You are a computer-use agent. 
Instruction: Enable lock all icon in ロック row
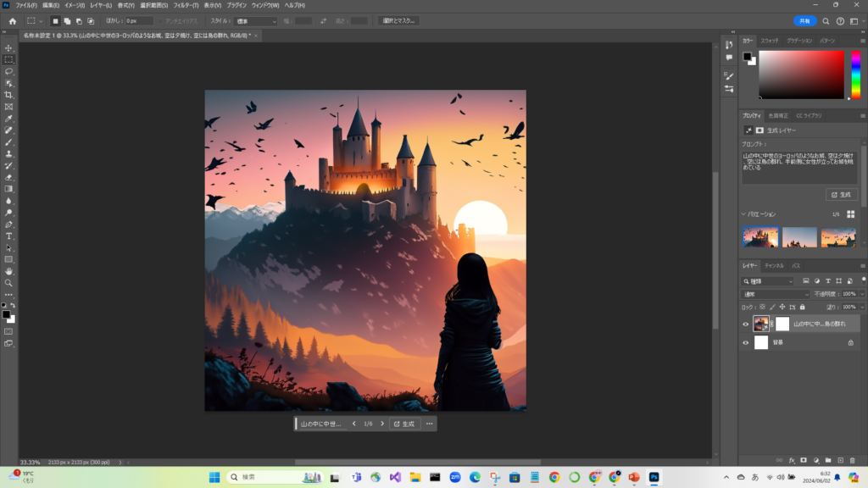coord(802,307)
